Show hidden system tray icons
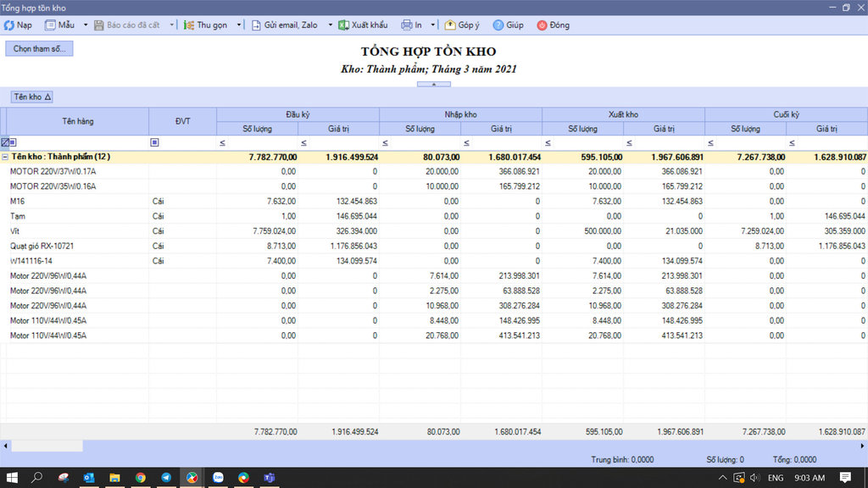868x488 pixels. (722, 478)
